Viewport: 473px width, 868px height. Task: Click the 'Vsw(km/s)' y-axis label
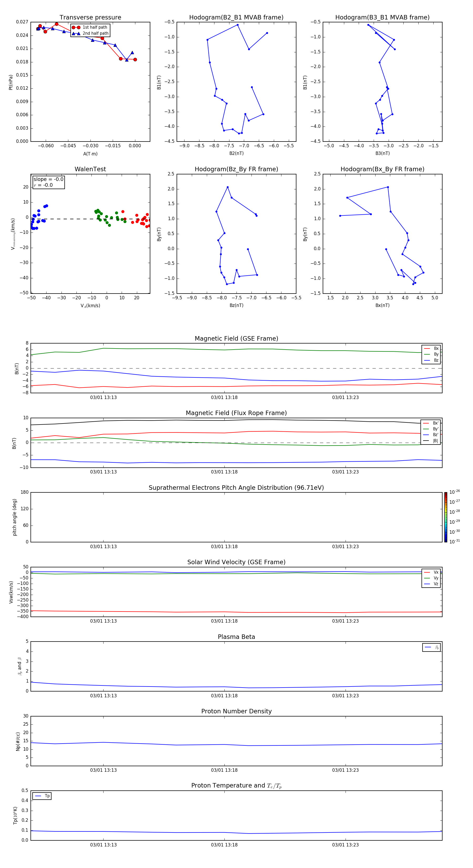(11, 592)
